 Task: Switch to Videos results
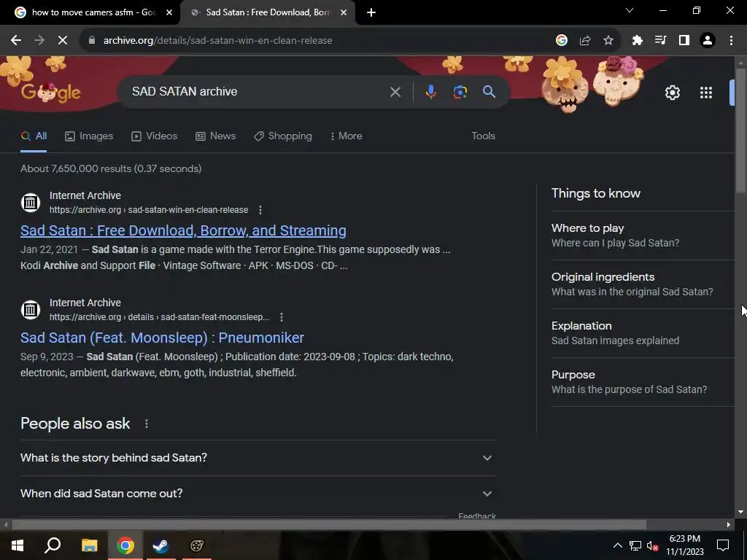[x=155, y=136]
